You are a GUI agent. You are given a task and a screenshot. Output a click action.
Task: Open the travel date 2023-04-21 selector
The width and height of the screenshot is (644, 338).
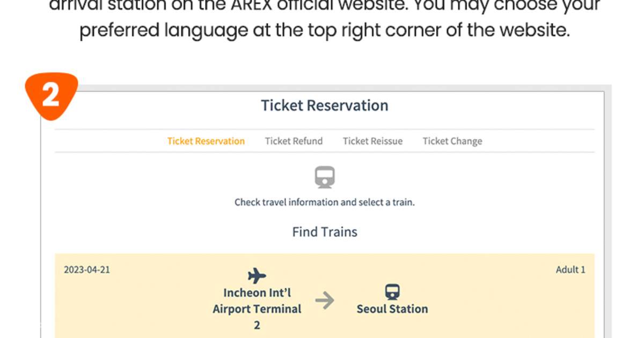tap(86, 269)
